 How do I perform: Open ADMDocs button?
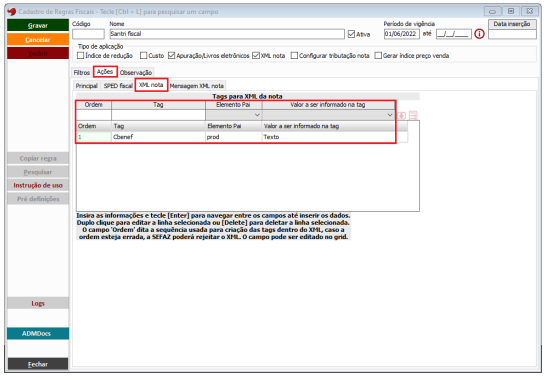point(38,334)
